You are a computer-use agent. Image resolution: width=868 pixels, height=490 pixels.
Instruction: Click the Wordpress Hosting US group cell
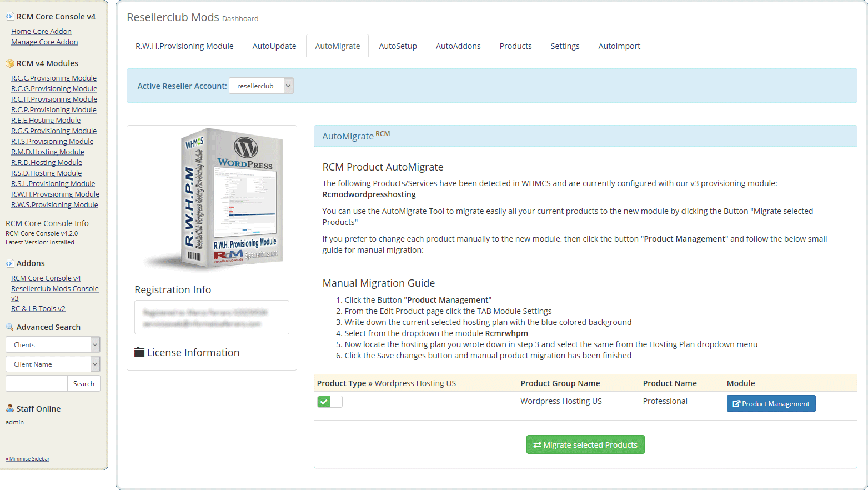click(x=561, y=401)
